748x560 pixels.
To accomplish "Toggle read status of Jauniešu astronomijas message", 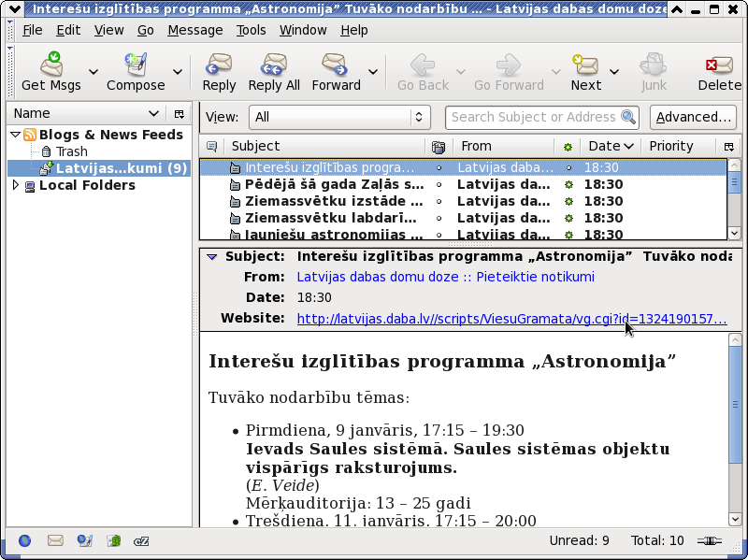I will [x=568, y=235].
